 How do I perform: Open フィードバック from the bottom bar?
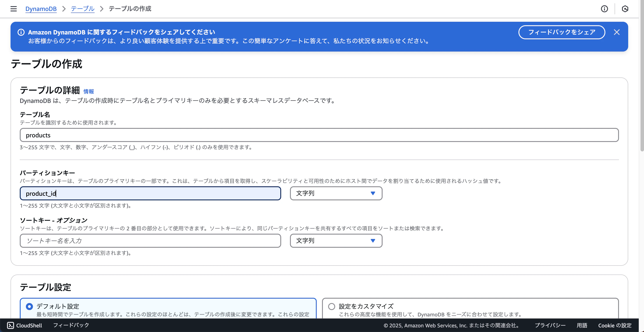pos(71,325)
